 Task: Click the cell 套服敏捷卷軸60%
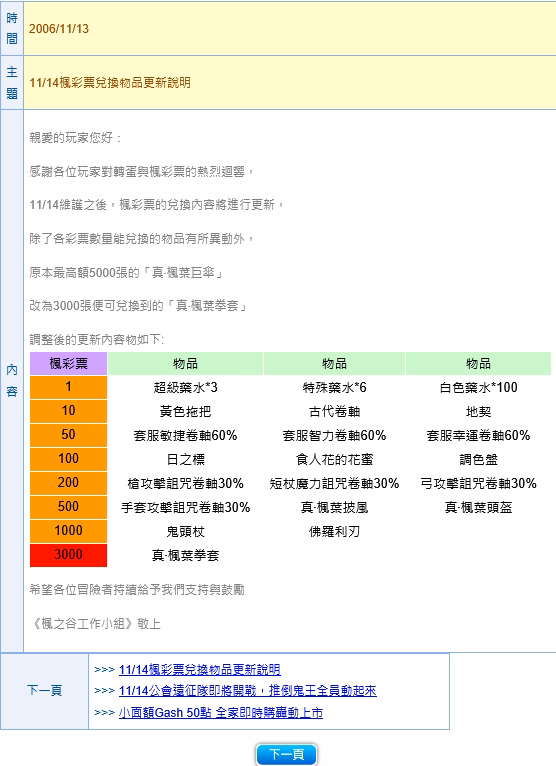click(x=186, y=435)
